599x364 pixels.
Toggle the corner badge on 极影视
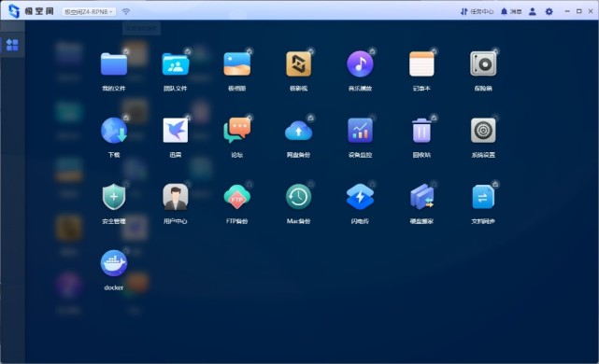click(x=310, y=51)
